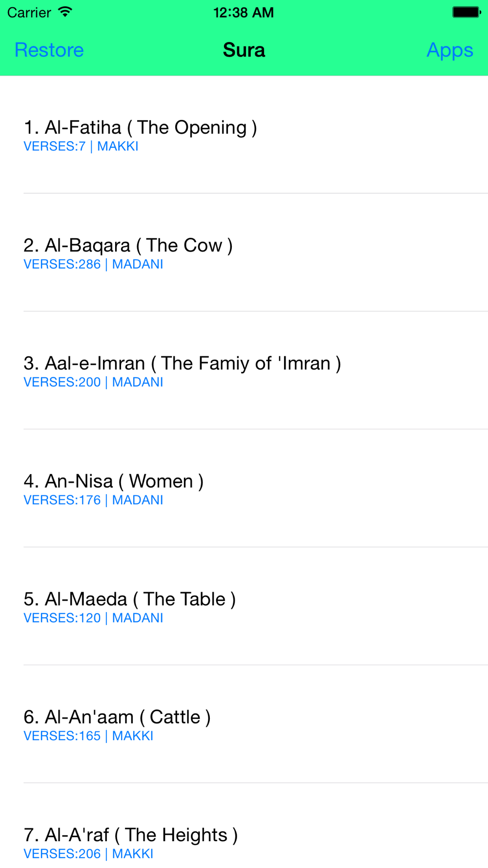The width and height of the screenshot is (488, 868).
Task: Tap VERSES:176 | MADANI subtitle
Action: click(93, 500)
